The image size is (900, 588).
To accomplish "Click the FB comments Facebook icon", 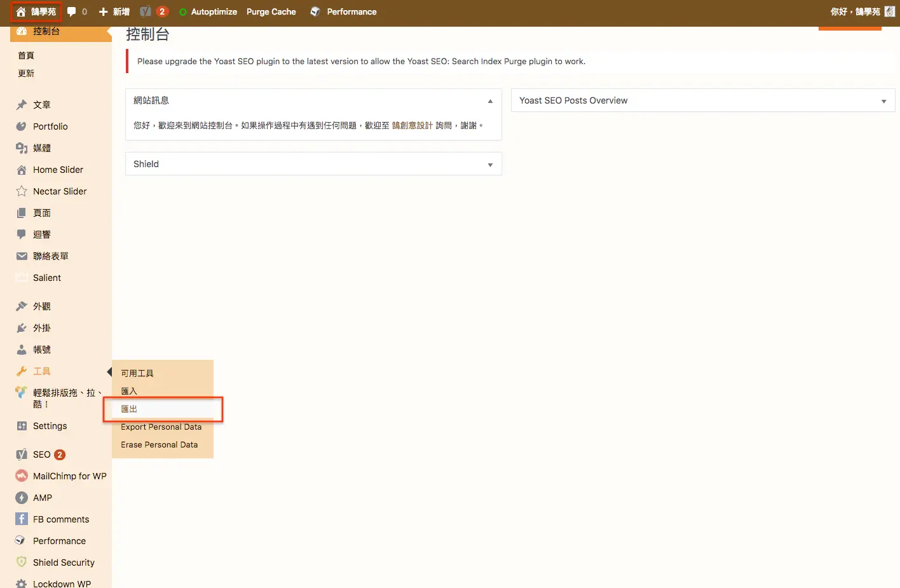I will pyautogui.click(x=22, y=519).
